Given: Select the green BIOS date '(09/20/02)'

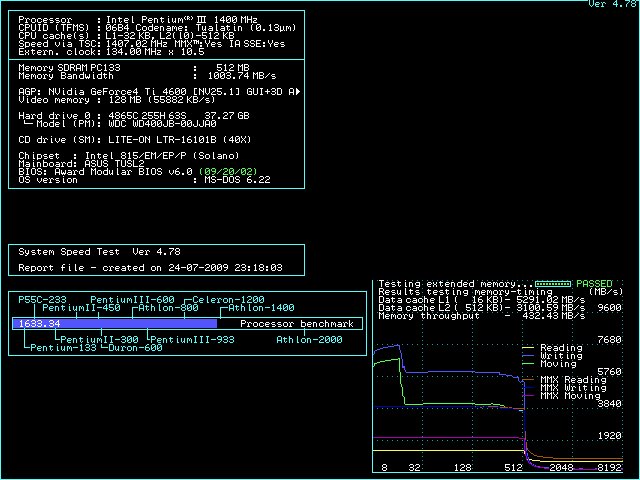Looking at the screenshot, I should pyautogui.click(x=228, y=171).
